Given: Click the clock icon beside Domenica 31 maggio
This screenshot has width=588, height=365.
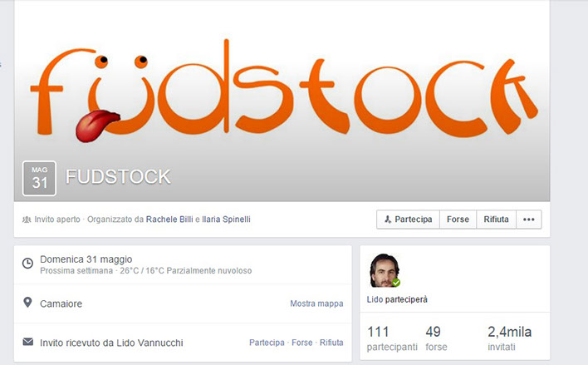Looking at the screenshot, I should 27,264.
